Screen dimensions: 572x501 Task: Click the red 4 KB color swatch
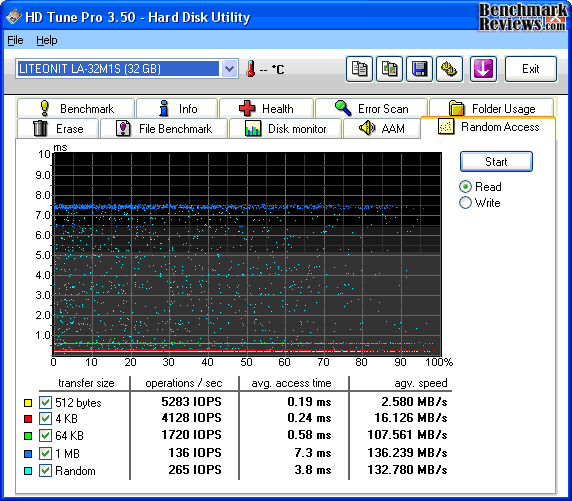[28, 419]
